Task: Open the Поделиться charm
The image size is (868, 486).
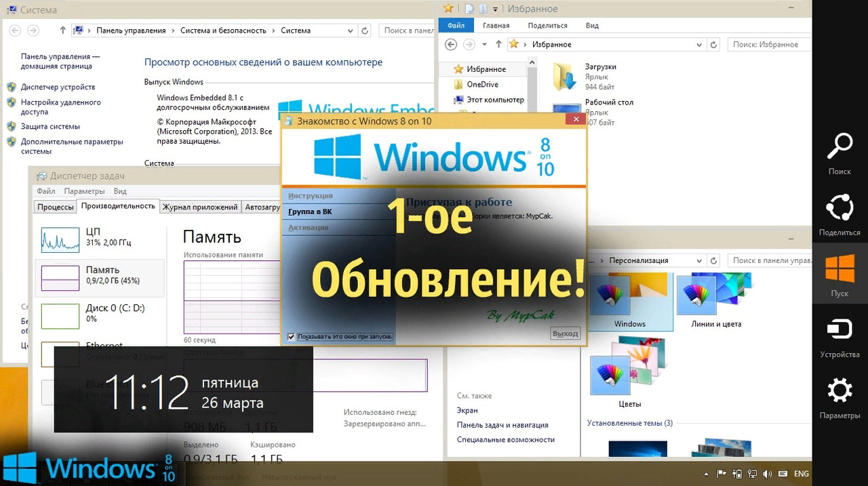Action: click(840, 216)
